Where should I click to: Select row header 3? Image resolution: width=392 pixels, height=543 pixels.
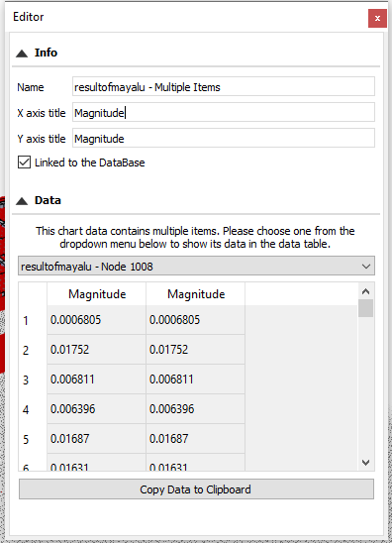(33, 380)
